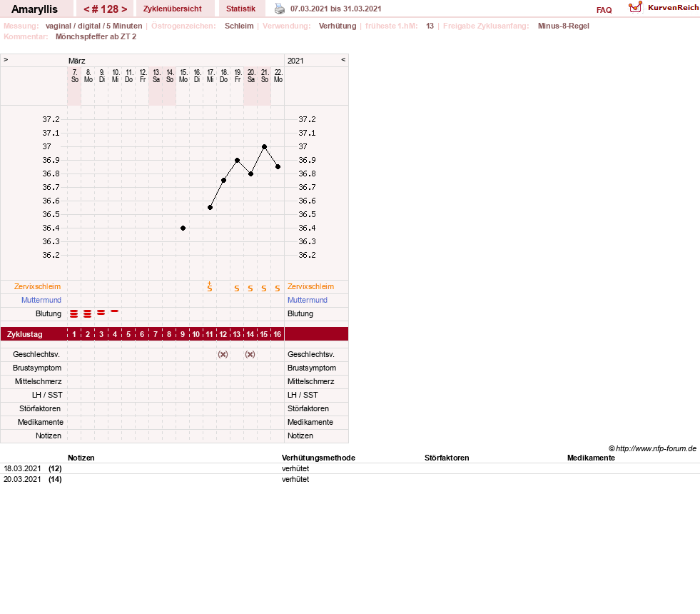Image resolution: width=700 pixels, height=614 pixels.
Task: Click the medium bleeding symbol on cycle day 3
Action: 101,313
